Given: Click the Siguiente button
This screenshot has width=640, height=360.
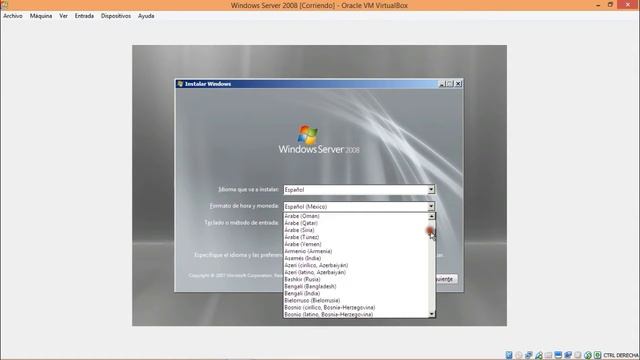Looking at the screenshot, I should 446,279.
